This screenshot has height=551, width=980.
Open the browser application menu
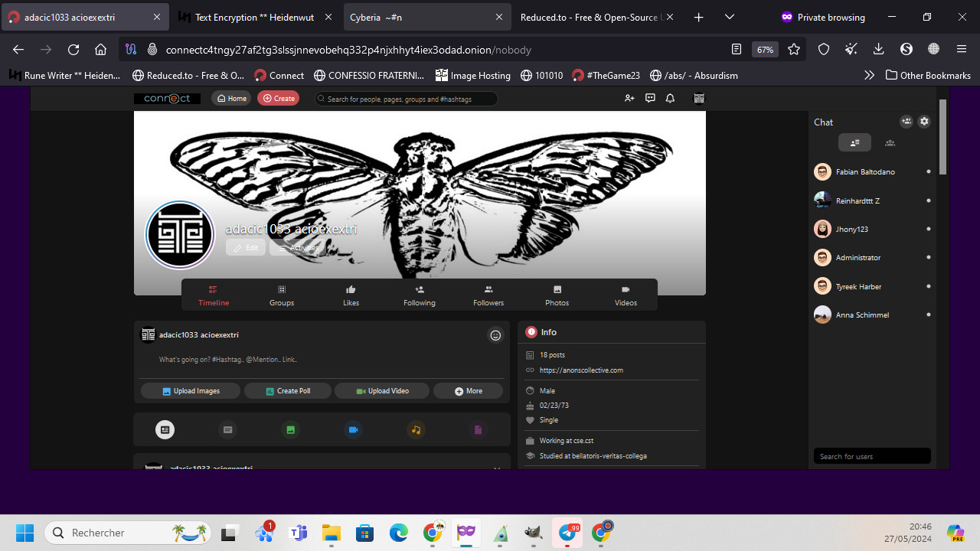(962, 49)
